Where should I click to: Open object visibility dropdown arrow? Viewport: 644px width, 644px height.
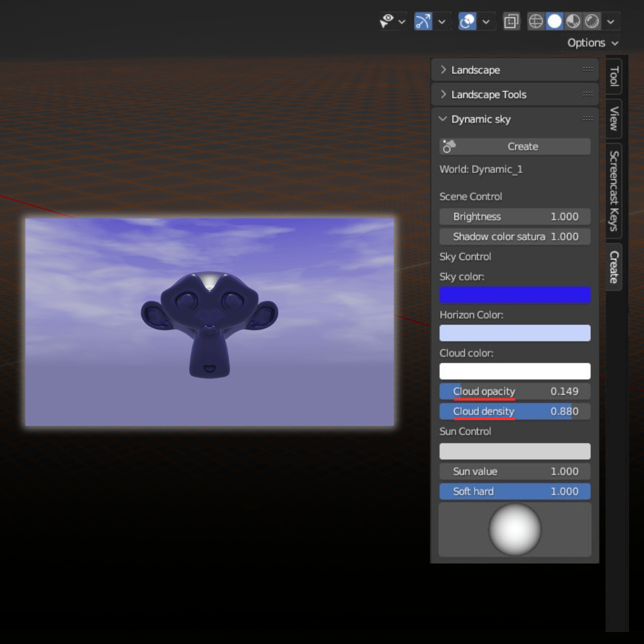coord(402,22)
